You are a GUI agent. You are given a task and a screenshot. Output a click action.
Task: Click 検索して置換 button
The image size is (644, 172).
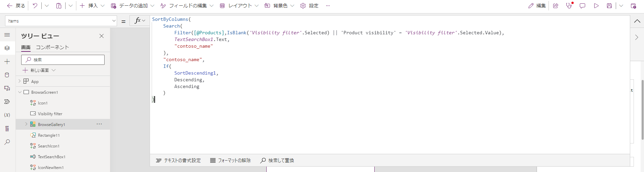point(277,161)
